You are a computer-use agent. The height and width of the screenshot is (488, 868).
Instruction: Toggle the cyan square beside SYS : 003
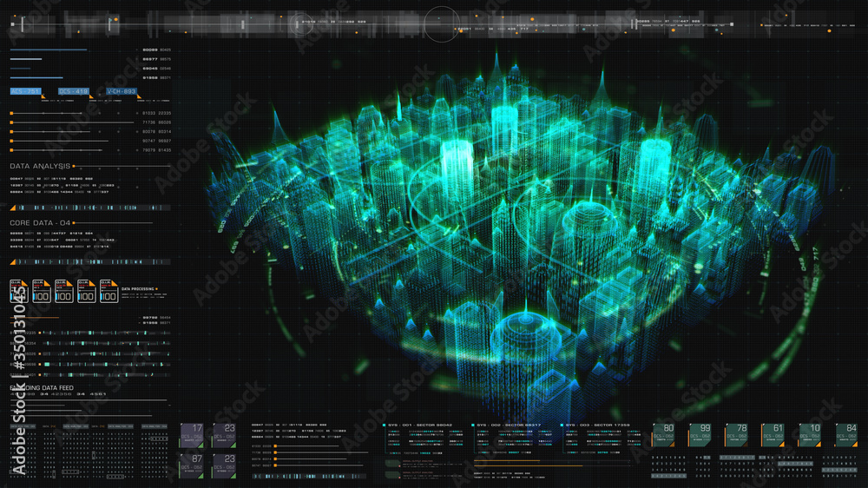coord(562,425)
